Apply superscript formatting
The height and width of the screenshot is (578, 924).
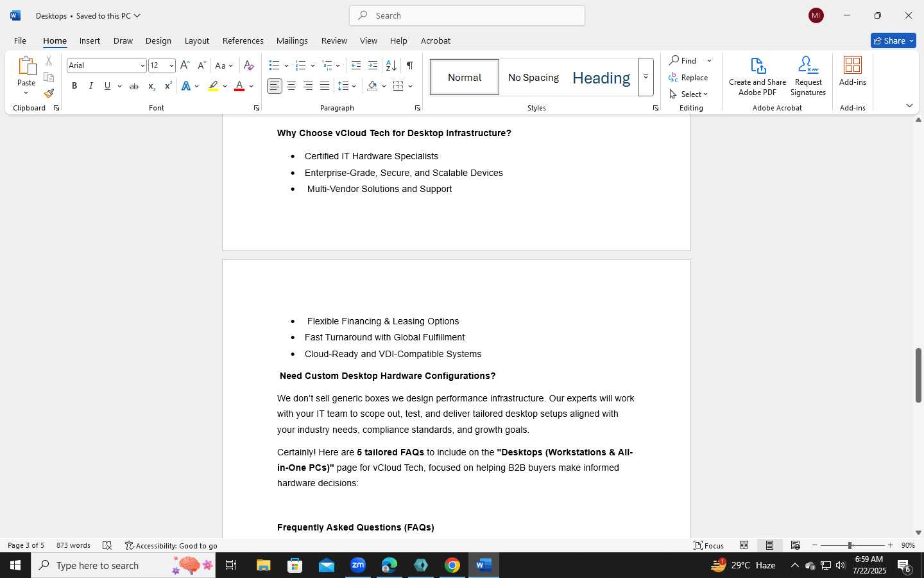click(x=168, y=86)
